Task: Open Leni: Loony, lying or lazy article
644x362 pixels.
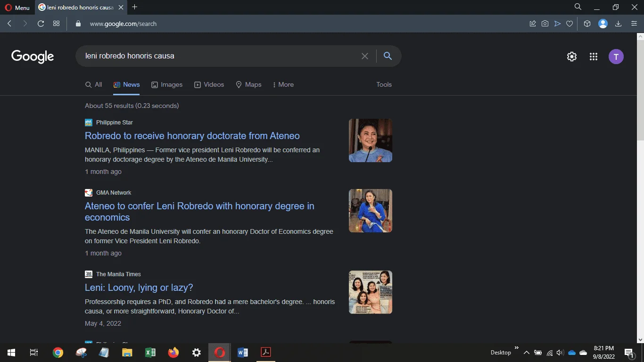Action: [x=139, y=288]
